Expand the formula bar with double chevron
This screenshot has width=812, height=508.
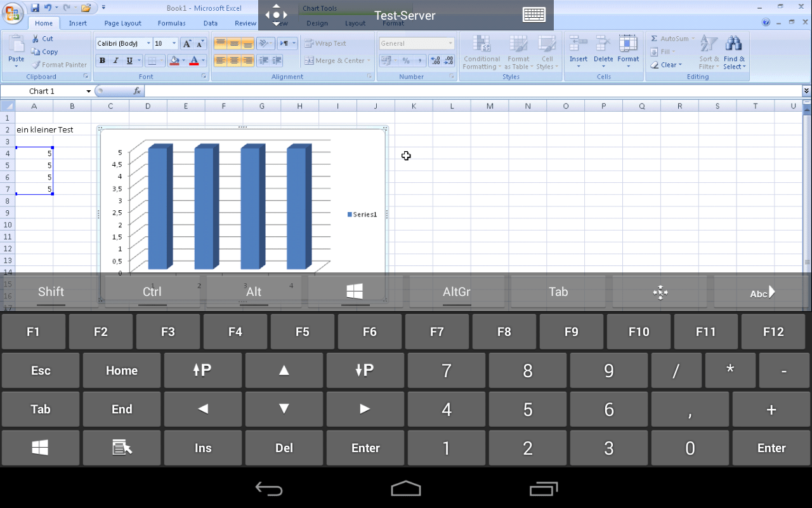tap(807, 91)
